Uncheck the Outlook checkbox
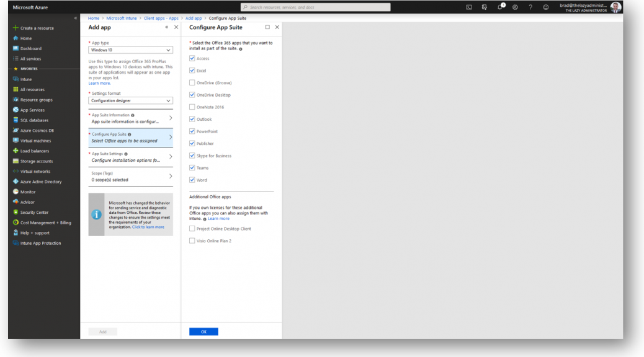The image size is (644, 357). pos(192,119)
